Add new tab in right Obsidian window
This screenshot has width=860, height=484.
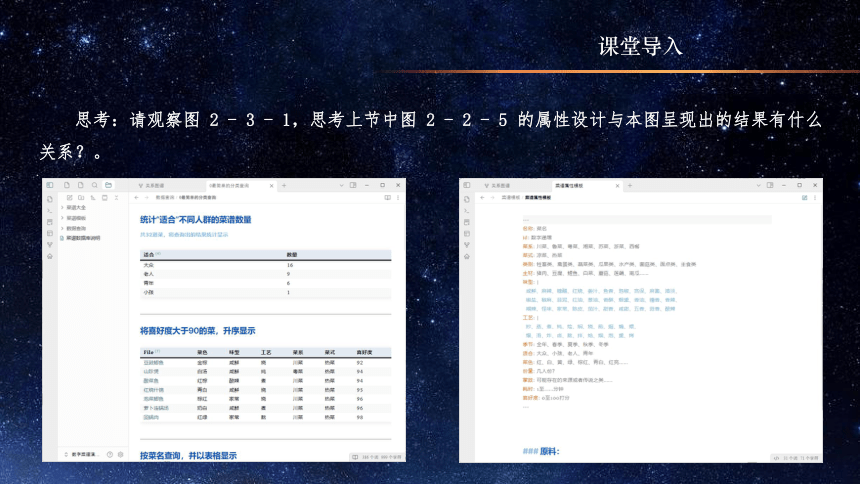(630, 185)
